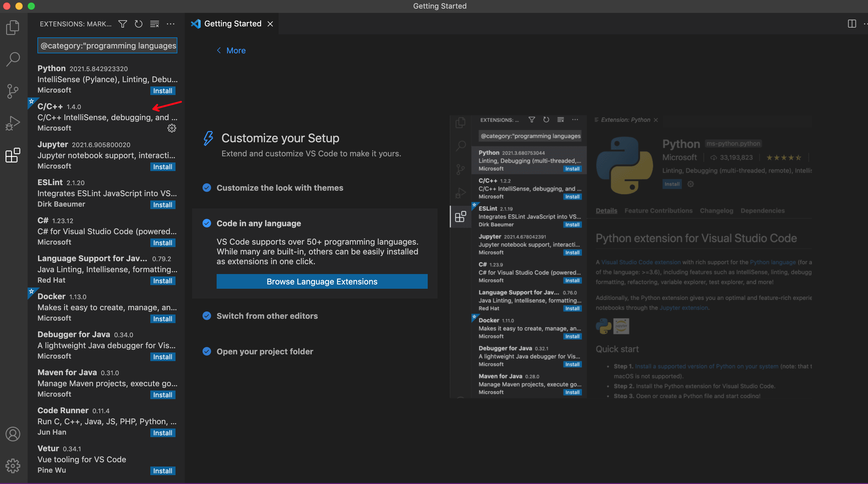Image resolution: width=868 pixels, height=484 pixels.
Task: Filter extensions with the funnel icon
Action: point(123,24)
